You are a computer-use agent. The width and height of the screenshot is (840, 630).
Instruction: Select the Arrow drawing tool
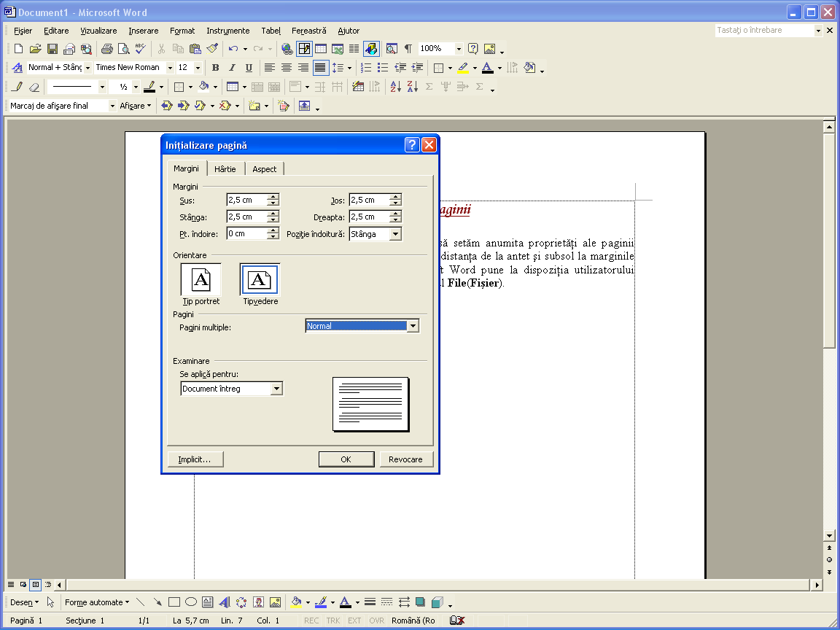tap(157, 602)
